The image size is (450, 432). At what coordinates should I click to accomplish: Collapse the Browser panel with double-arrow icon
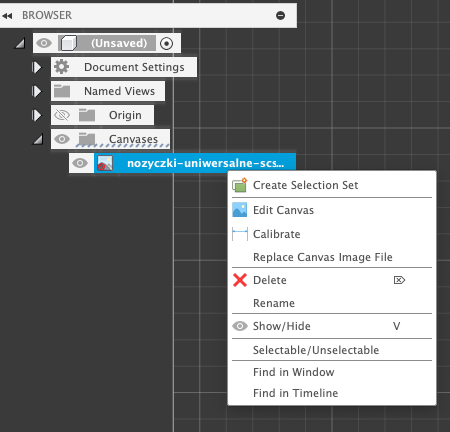point(7,16)
